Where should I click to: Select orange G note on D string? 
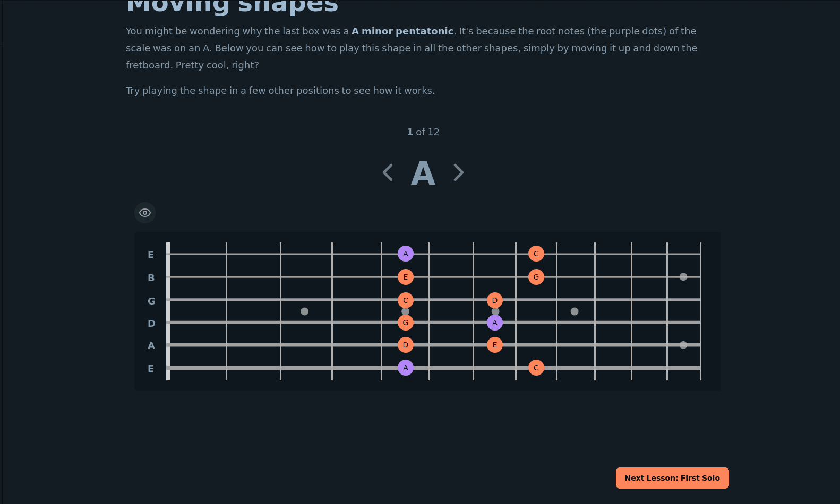[406, 323]
